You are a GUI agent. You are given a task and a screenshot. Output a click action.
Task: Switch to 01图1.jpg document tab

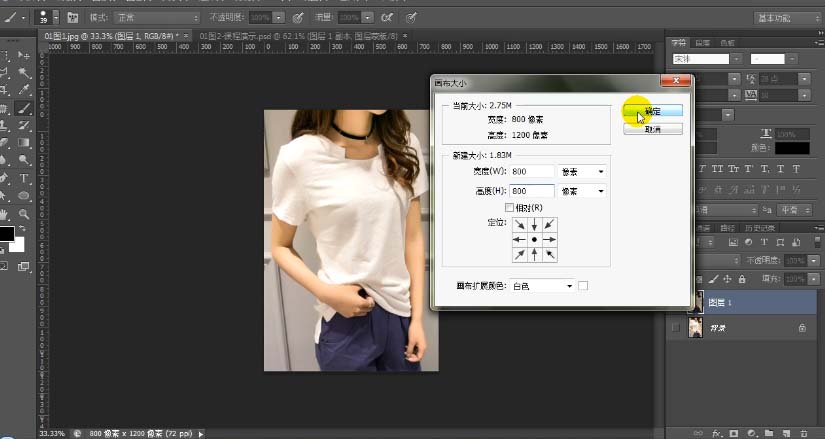111,36
